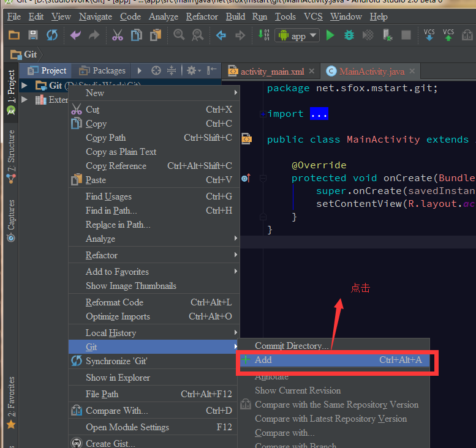
Task: Choose Add in the Git submenu
Action: coord(333,360)
